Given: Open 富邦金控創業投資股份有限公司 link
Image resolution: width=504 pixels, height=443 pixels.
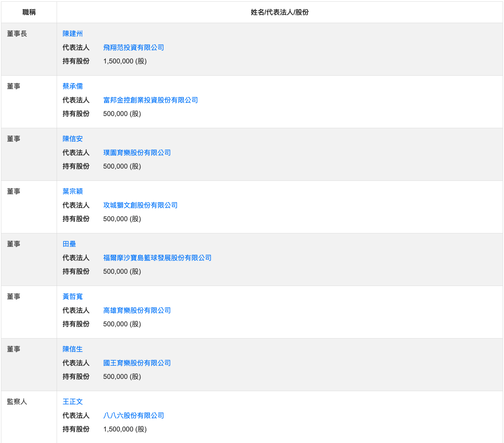Looking at the screenshot, I should 150,100.
